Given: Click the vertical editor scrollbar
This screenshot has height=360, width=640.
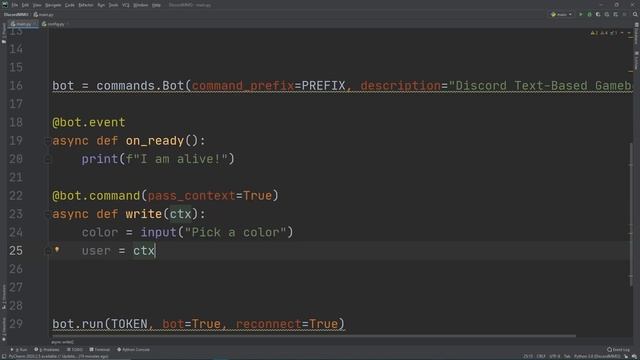Looking at the screenshot, I should click(x=631, y=215).
